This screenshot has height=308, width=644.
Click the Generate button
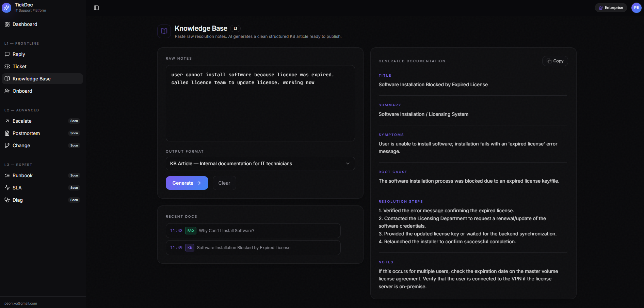click(x=187, y=183)
